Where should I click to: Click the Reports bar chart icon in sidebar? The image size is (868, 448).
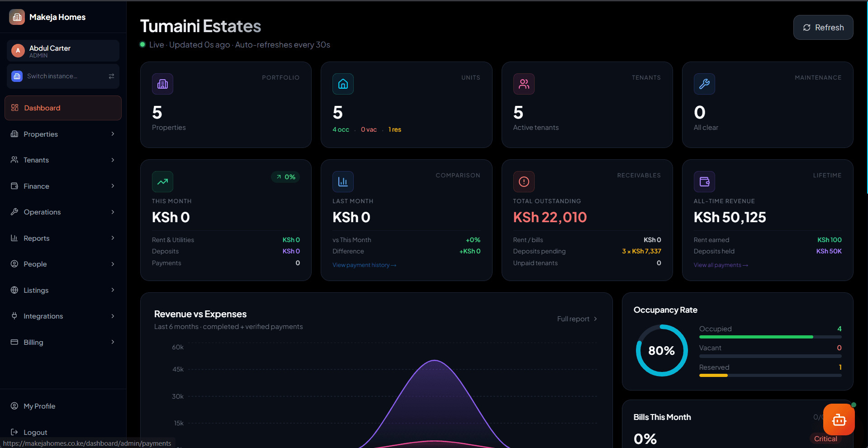tap(14, 238)
